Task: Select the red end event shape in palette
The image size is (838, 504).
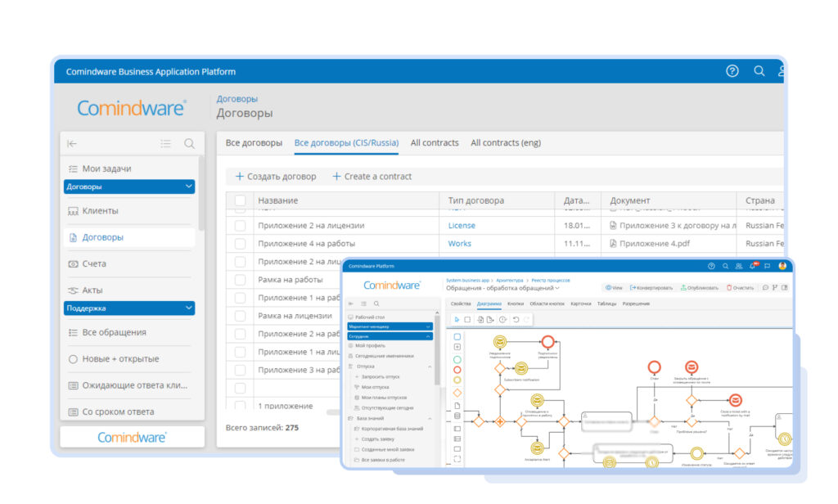Action: click(x=457, y=370)
